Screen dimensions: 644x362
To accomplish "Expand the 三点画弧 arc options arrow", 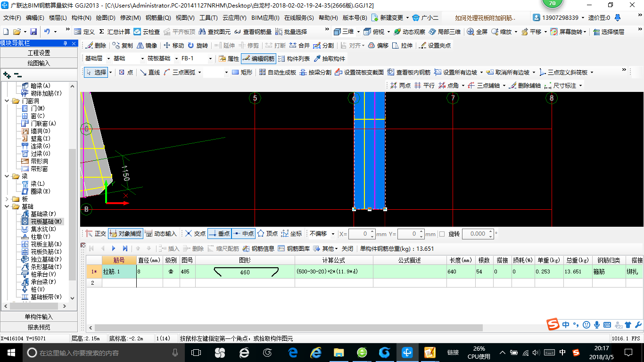I will pyautogui.click(x=200, y=73).
